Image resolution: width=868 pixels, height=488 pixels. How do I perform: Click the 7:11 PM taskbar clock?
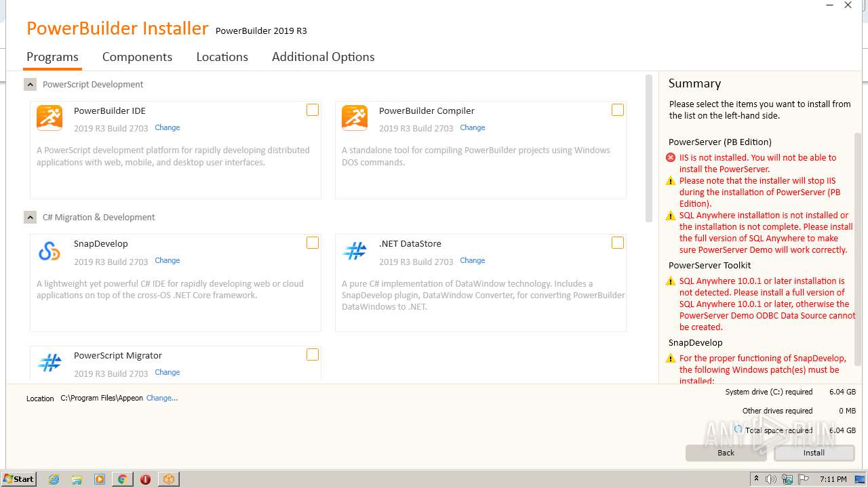tap(833, 479)
